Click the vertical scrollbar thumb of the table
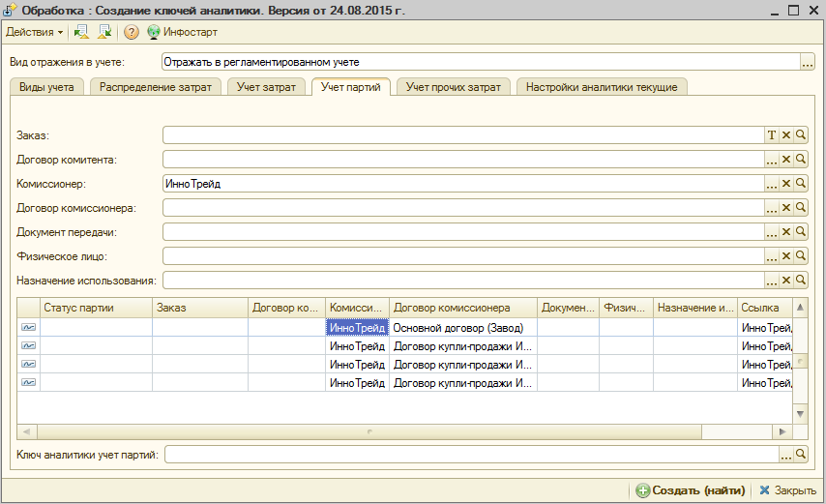 pos(800,361)
